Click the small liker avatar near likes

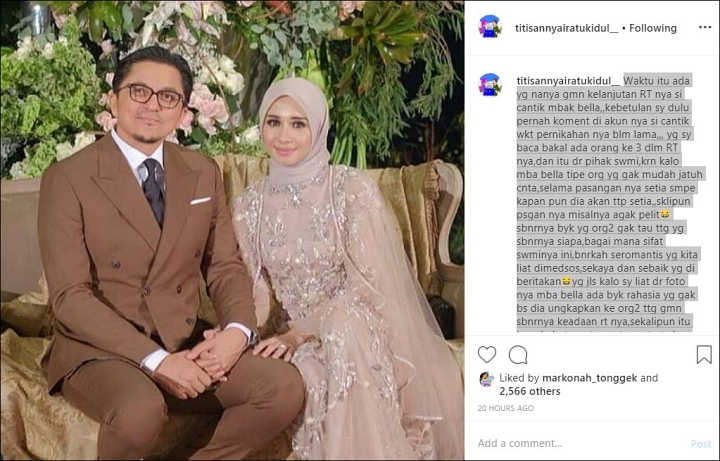point(486,379)
